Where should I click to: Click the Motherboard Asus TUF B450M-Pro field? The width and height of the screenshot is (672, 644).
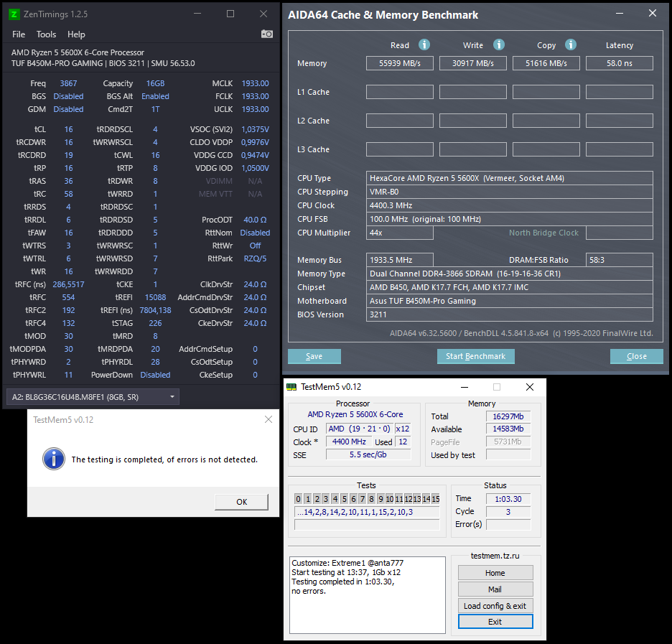pos(510,301)
